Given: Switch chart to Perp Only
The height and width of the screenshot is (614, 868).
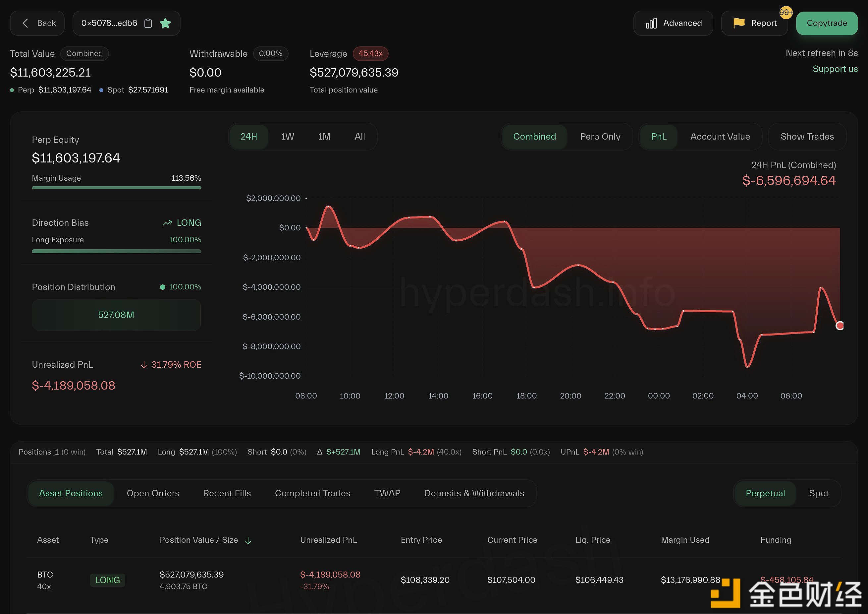Looking at the screenshot, I should (600, 137).
